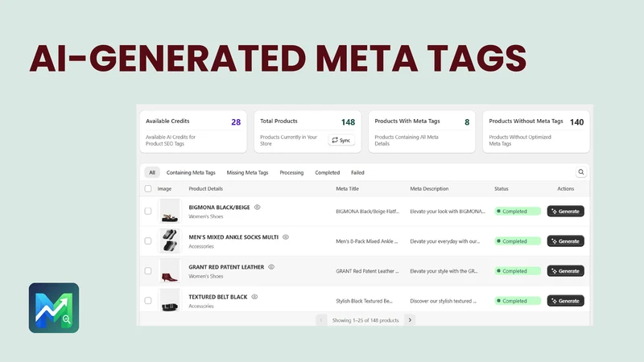Sync total products with the store
644x362 pixels.
(x=341, y=140)
